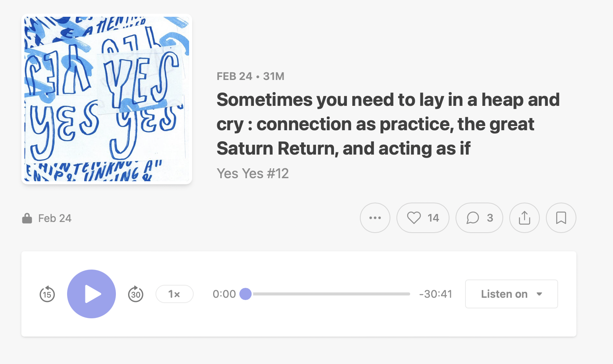Open the three-dot more options menu
Viewport: 613px width, 364px height.
pos(375,218)
